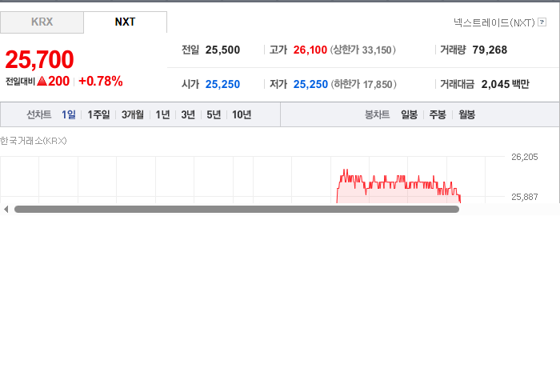Click the 26,205 axis label

(x=524, y=157)
